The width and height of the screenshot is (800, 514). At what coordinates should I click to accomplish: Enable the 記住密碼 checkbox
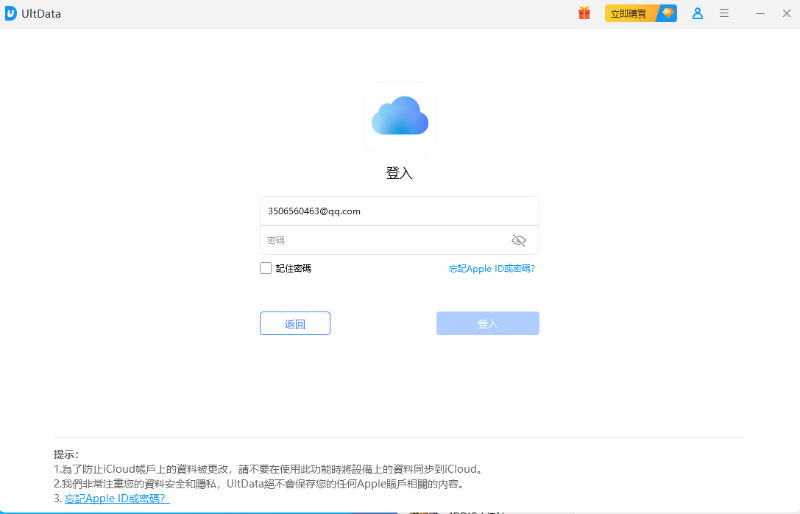point(266,268)
